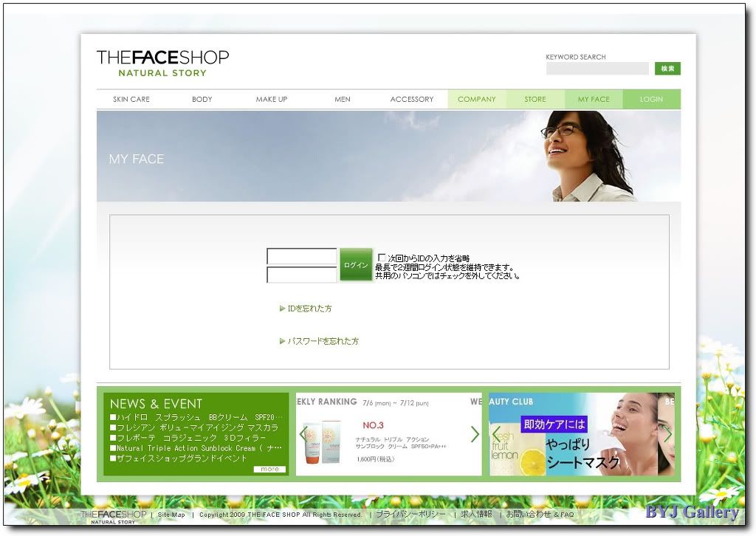Viewport: 756px width, 536px height.
Task: Click the MY FACE banner image
Action: click(388, 157)
